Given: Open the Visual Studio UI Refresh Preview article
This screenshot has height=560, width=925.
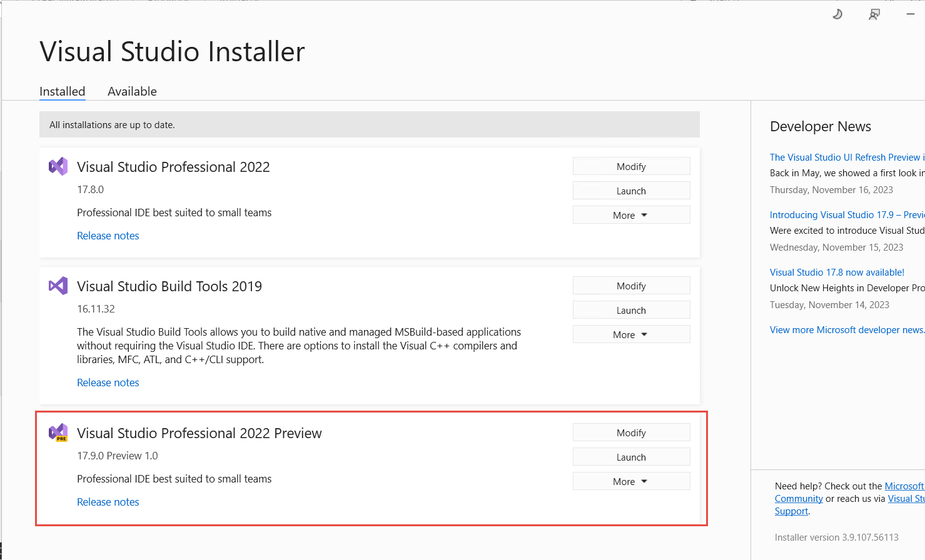Looking at the screenshot, I should click(x=847, y=157).
